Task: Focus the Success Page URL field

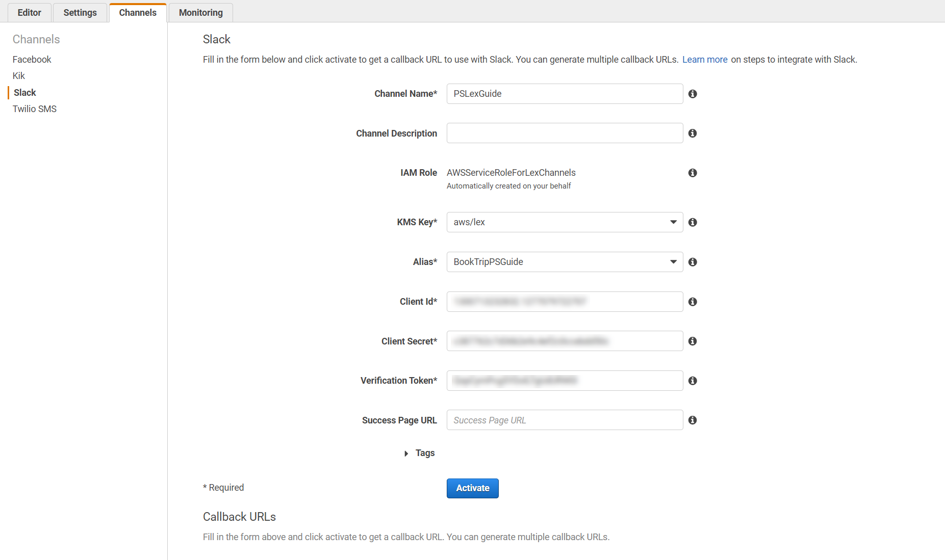Action: pos(565,420)
